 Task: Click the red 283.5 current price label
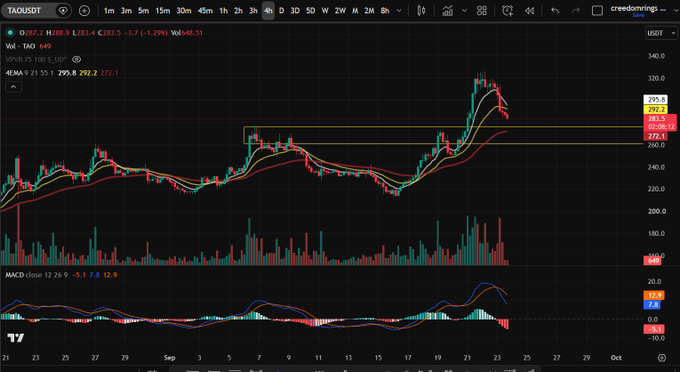pos(660,122)
